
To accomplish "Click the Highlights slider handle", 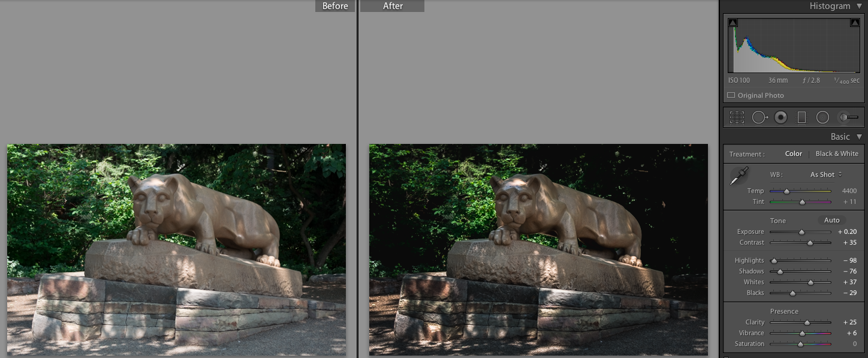I will [x=774, y=261].
